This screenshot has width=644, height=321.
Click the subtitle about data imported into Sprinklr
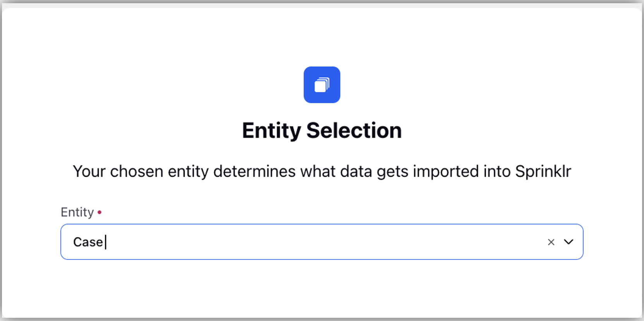coord(322,171)
